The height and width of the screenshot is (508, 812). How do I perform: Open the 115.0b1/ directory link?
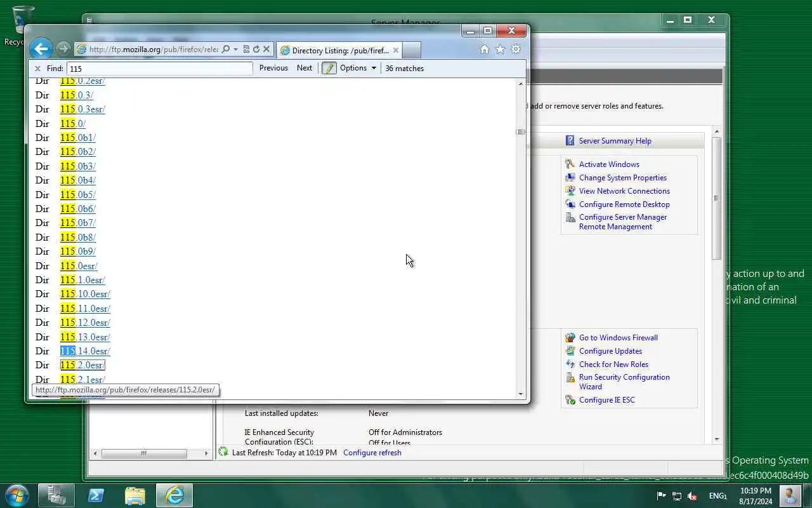click(x=78, y=138)
